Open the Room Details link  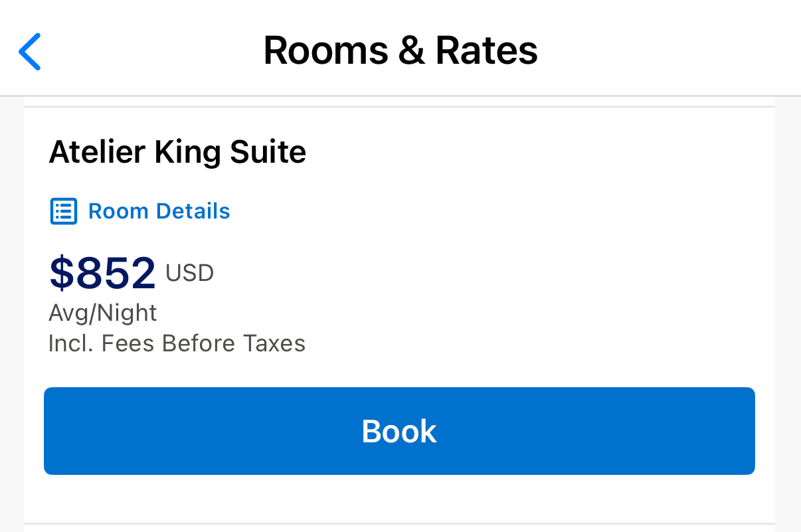click(x=159, y=212)
